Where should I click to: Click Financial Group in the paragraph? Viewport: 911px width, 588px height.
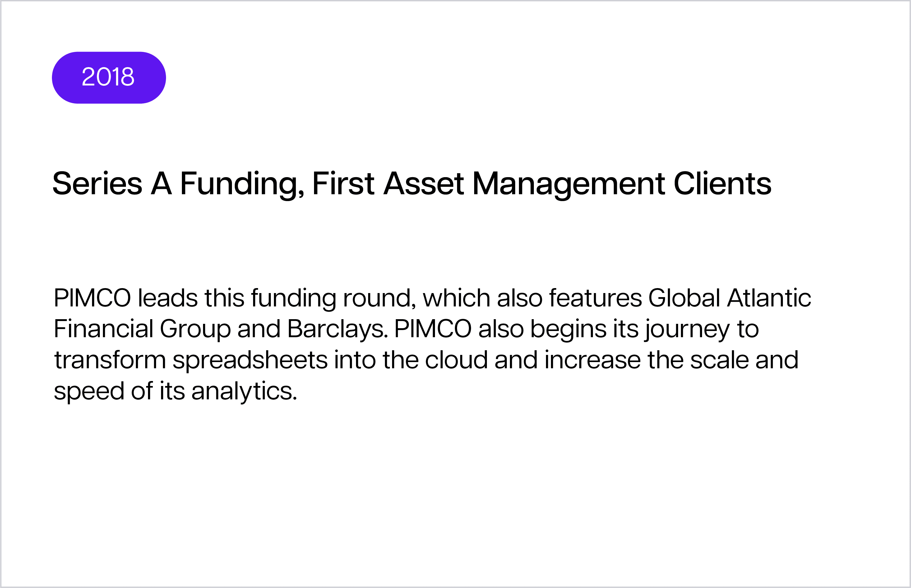coord(142,329)
